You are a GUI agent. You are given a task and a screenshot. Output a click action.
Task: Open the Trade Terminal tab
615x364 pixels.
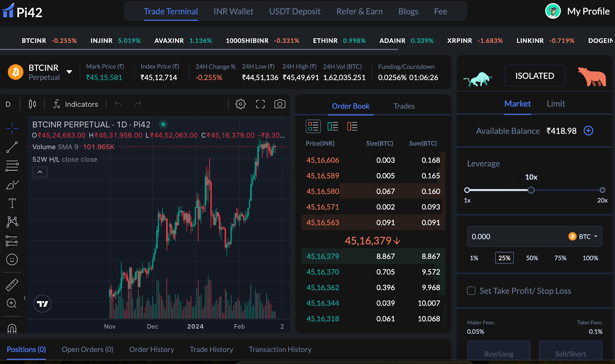click(171, 12)
